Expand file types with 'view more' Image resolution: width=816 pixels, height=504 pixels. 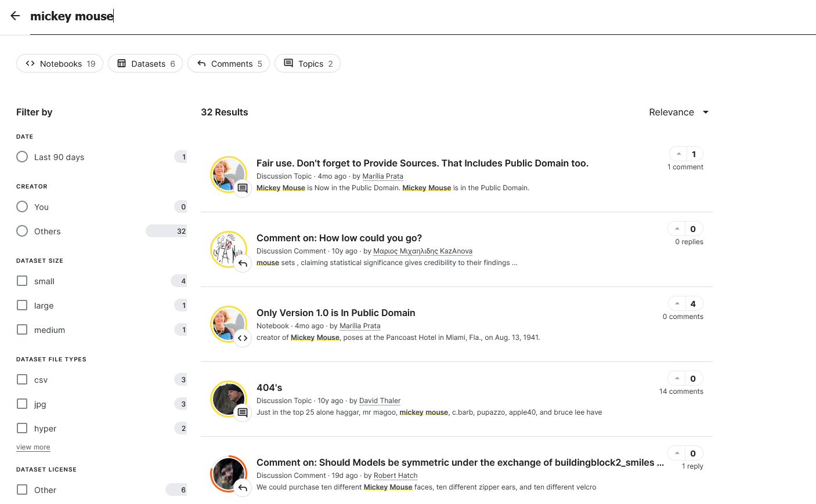33,447
